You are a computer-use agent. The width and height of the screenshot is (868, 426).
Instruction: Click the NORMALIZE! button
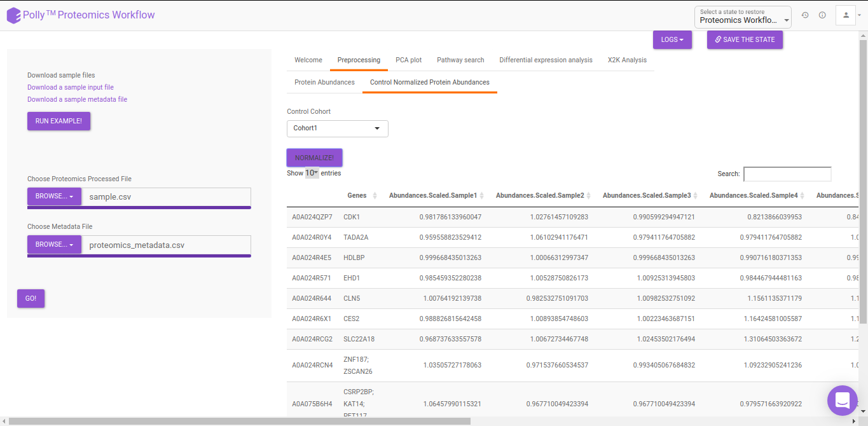(x=314, y=158)
